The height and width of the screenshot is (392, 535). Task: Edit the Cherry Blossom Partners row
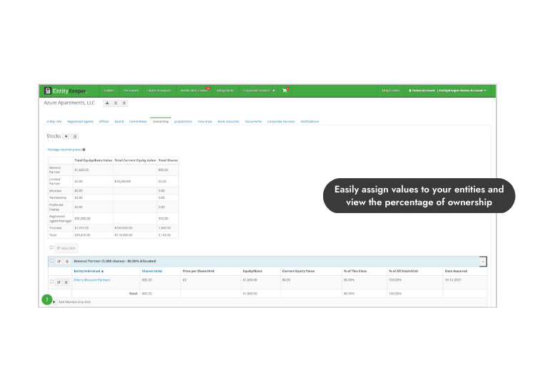58,282
